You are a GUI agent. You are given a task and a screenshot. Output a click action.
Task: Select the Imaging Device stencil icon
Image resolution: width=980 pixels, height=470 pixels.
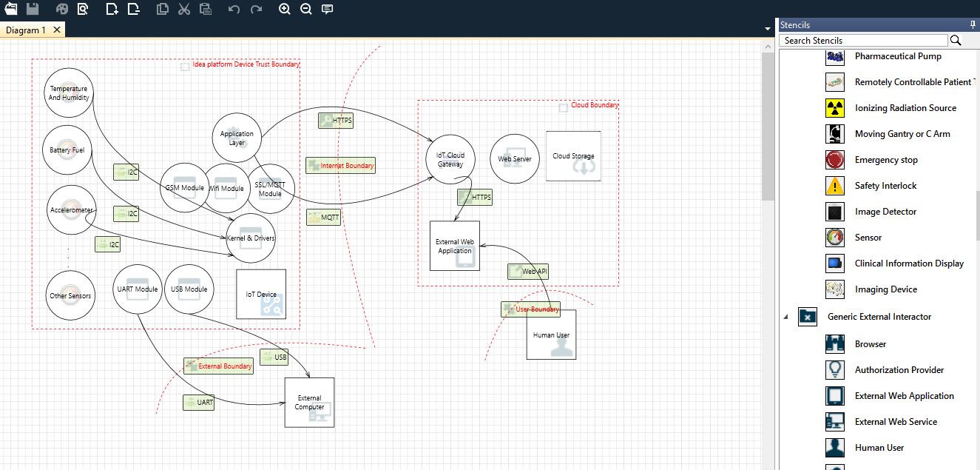point(835,289)
